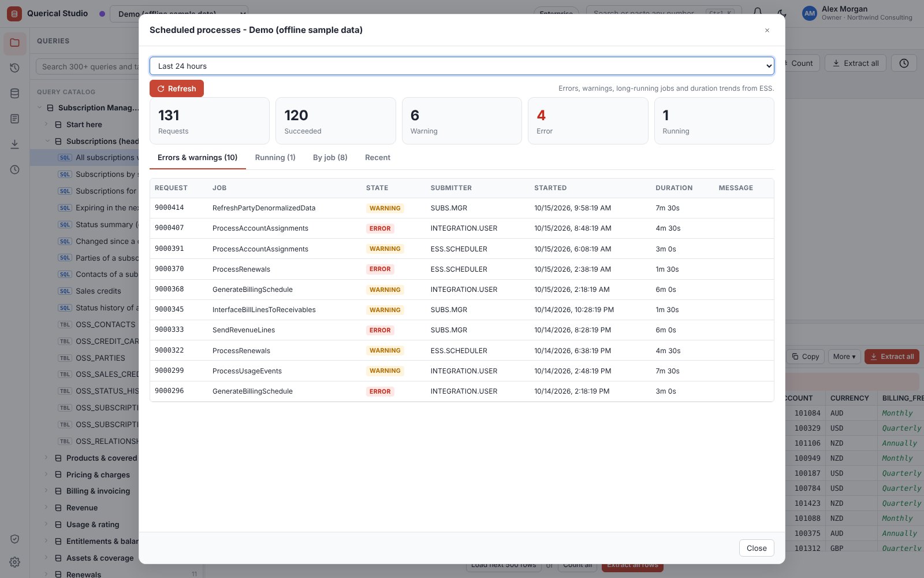
Task: Click the WARNING badge for ProcessUsageEvents
Action: (x=385, y=371)
